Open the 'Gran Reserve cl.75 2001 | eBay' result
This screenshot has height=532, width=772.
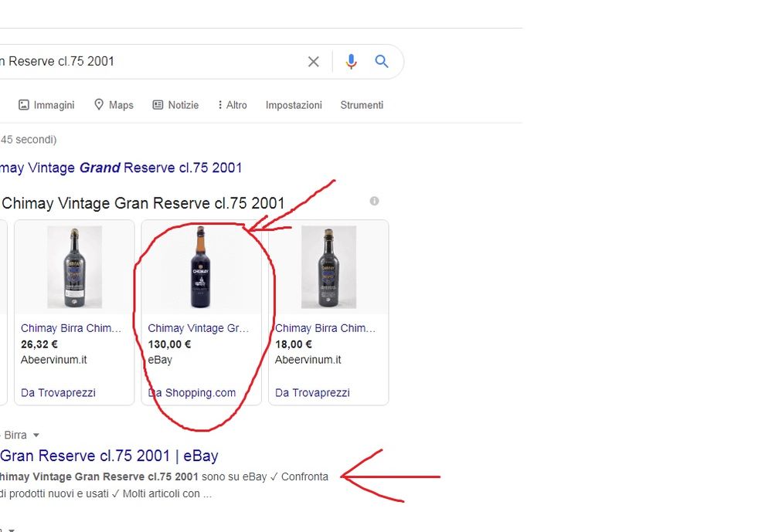pos(108,456)
